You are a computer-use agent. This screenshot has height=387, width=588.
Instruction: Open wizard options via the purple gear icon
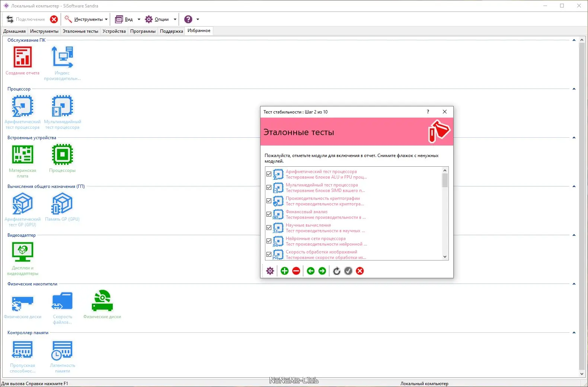(x=270, y=271)
